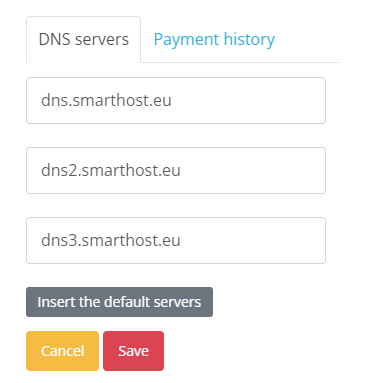372x383 pixels.
Task: Place cursor in first DNS server box
Action: (176, 100)
